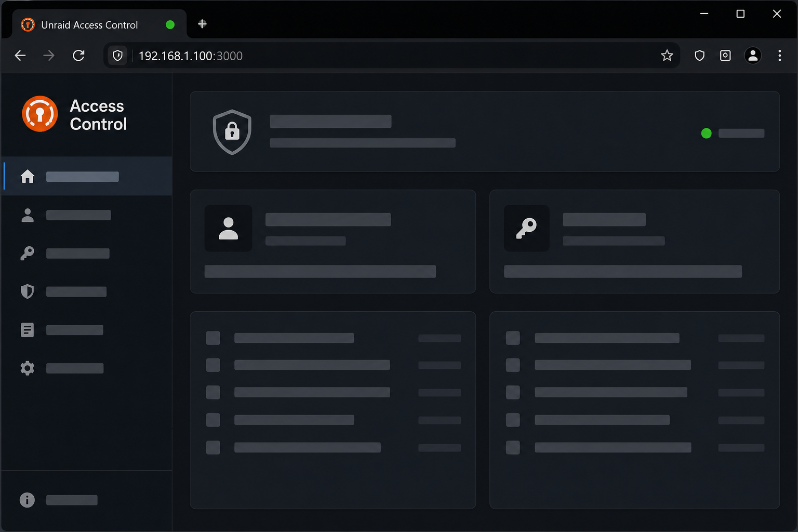Open a new browser tab
This screenshot has width=798, height=532.
[x=203, y=24]
